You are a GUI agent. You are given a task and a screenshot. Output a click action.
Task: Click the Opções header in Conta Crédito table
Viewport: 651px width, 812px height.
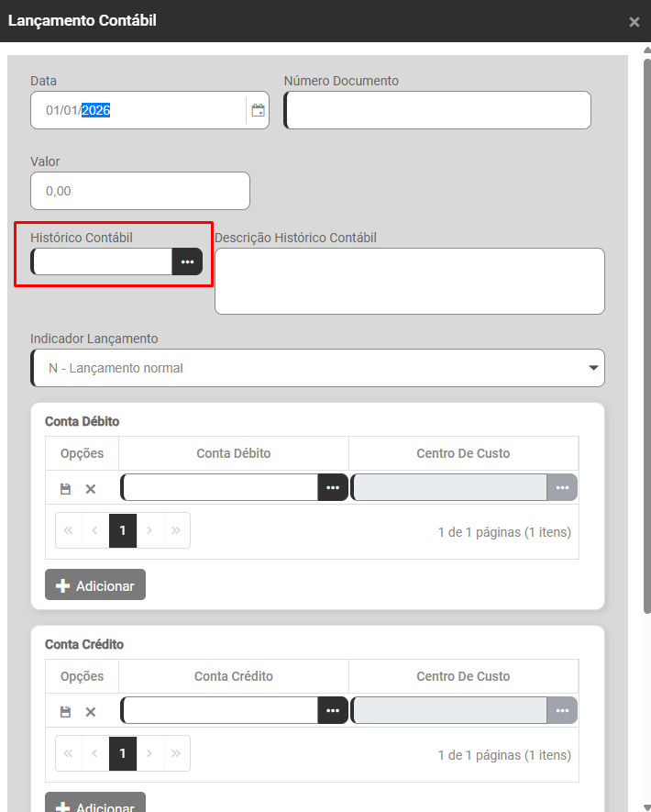click(x=82, y=676)
